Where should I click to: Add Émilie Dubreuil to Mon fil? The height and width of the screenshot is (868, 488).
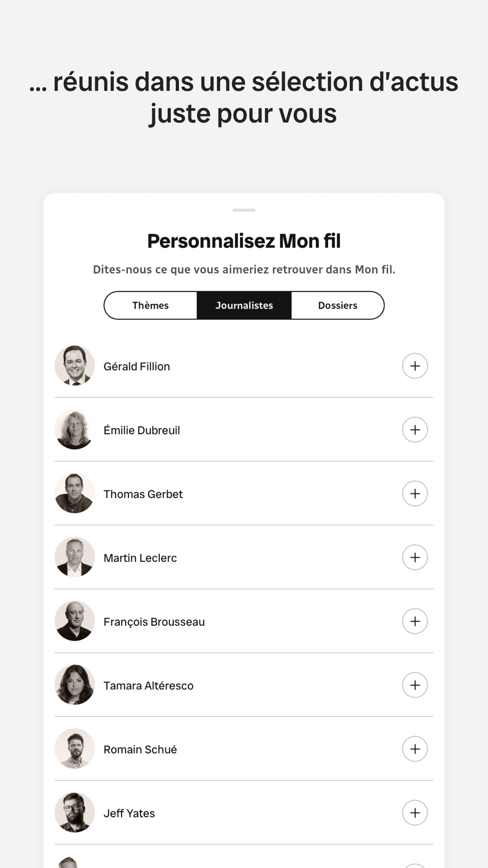[x=415, y=429]
